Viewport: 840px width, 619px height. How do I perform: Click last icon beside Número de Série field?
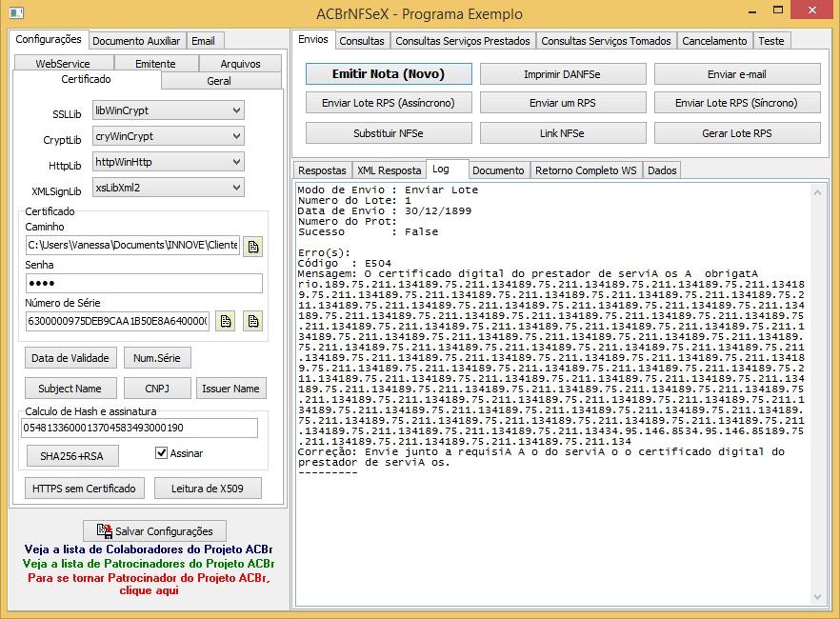click(x=253, y=321)
